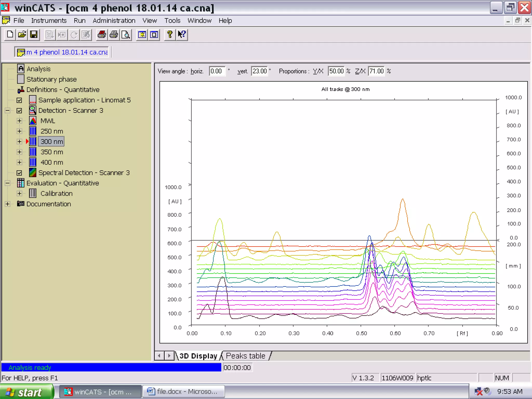Click the Open folder toolbar icon
The height and width of the screenshot is (399, 532).
[22, 35]
